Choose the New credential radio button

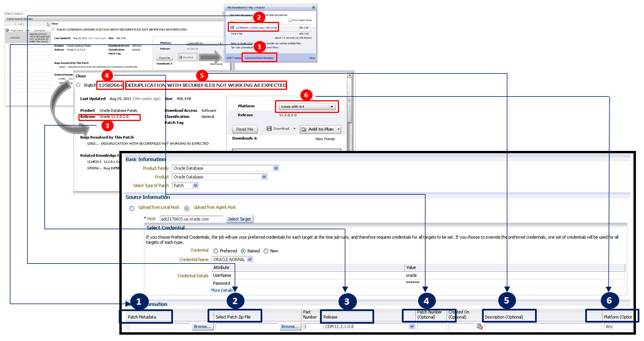click(x=266, y=251)
